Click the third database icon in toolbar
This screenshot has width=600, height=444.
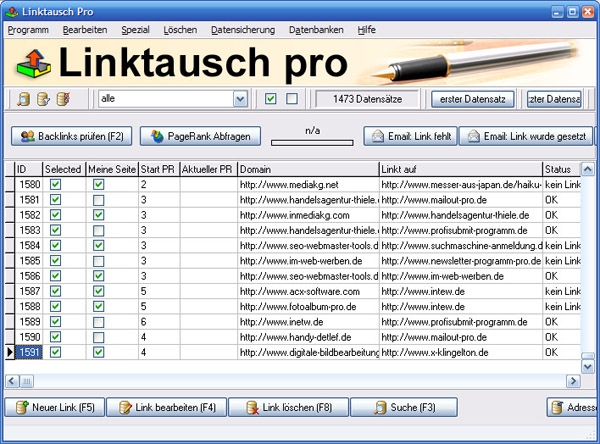pos(63,99)
